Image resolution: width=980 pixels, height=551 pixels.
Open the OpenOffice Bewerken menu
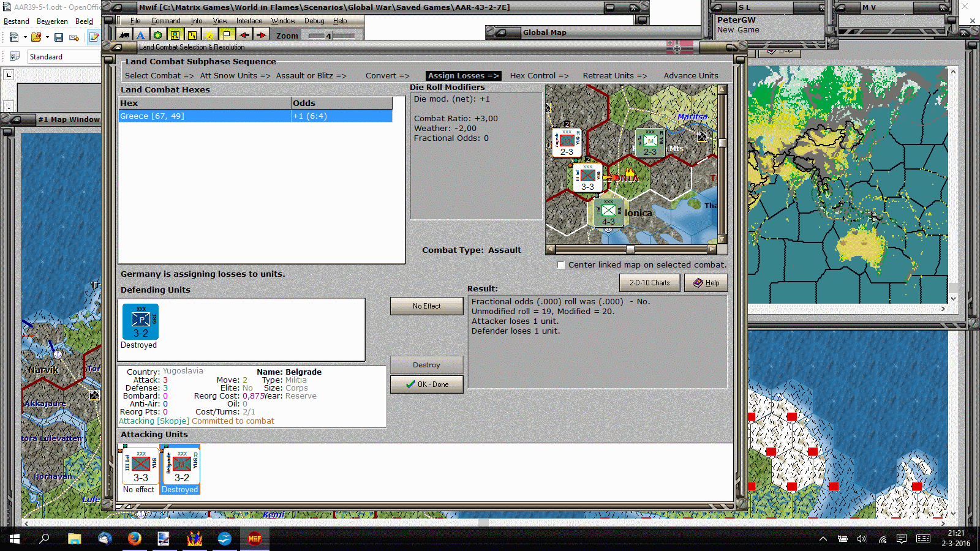52,21
